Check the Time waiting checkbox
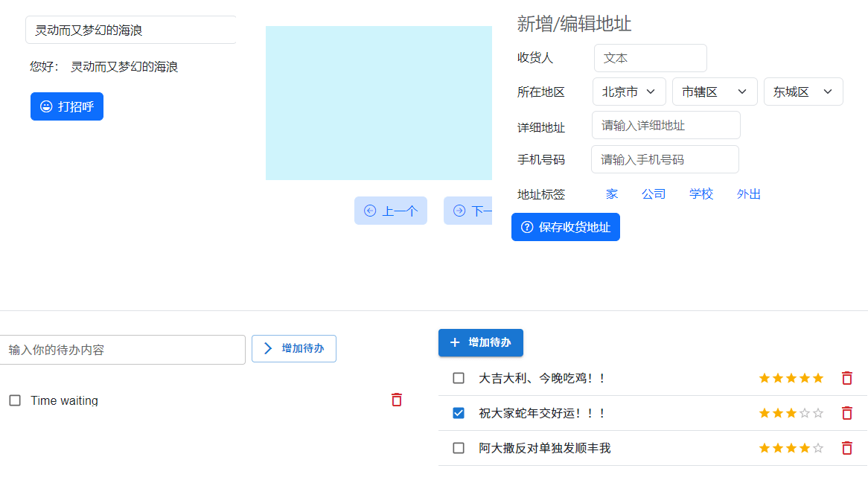868x480 pixels. [x=14, y=400]
